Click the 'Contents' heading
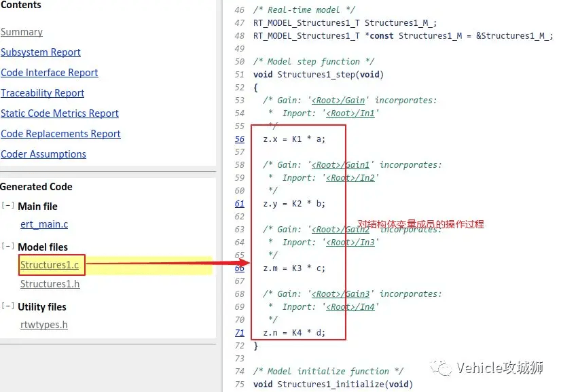 click(21, 5)
